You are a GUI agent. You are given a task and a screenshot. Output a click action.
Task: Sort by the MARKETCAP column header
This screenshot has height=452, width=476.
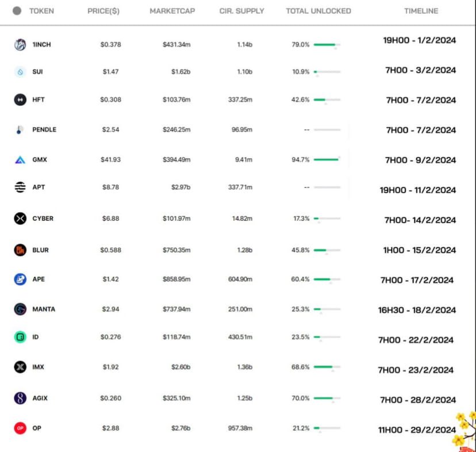coord(172,11)
